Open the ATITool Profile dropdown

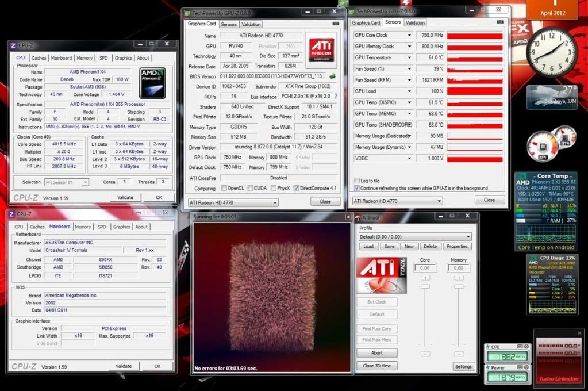coord(415,237)
